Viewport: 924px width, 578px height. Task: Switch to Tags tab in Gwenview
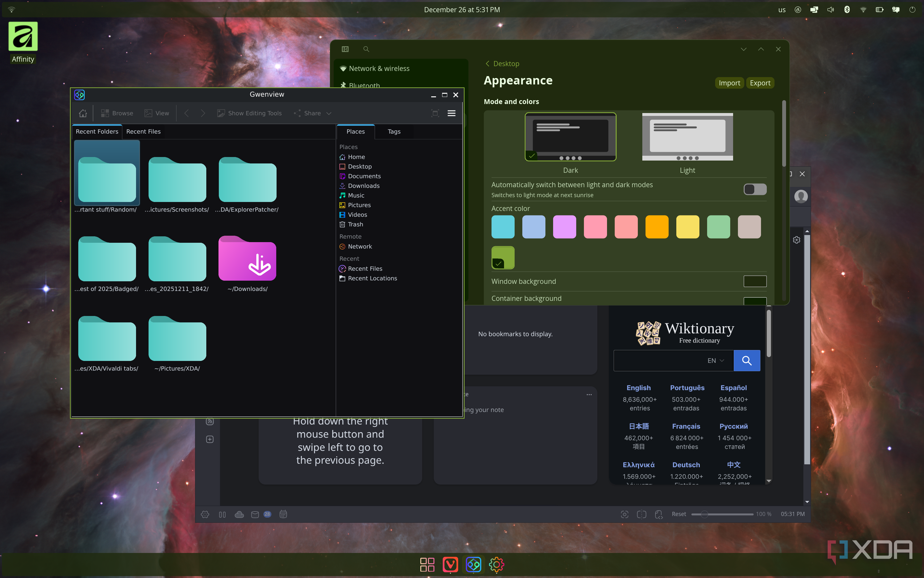pos(394,132)
